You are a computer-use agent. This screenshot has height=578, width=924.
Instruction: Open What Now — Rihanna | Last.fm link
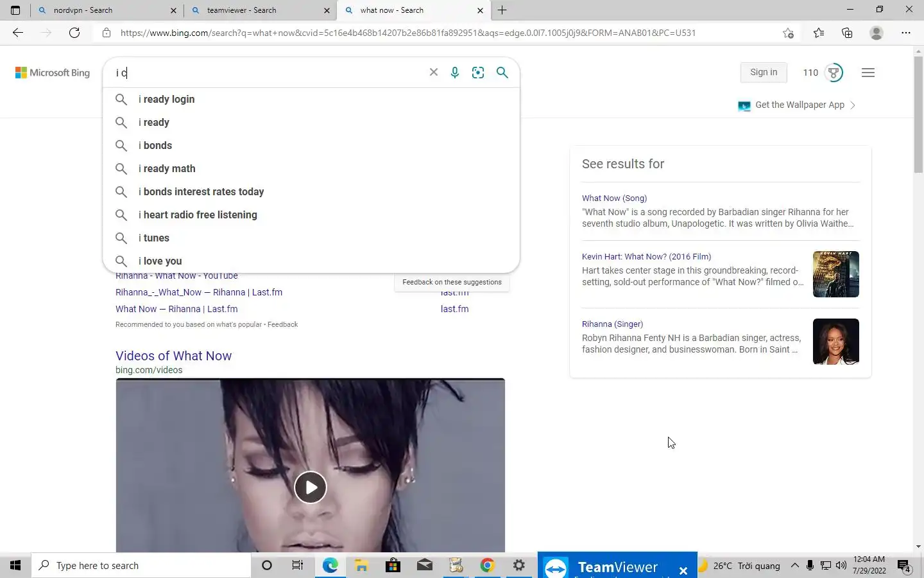pyautogui.click(x=176, y=309)
